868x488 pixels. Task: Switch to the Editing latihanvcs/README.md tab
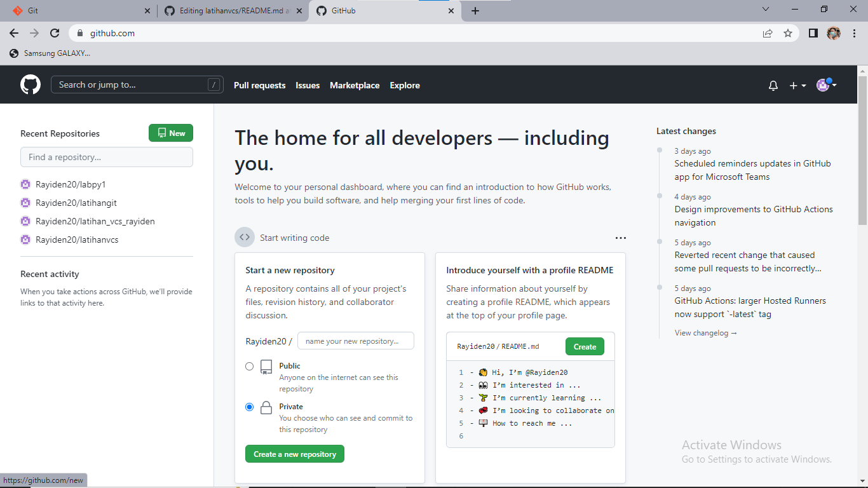point(229,10)
